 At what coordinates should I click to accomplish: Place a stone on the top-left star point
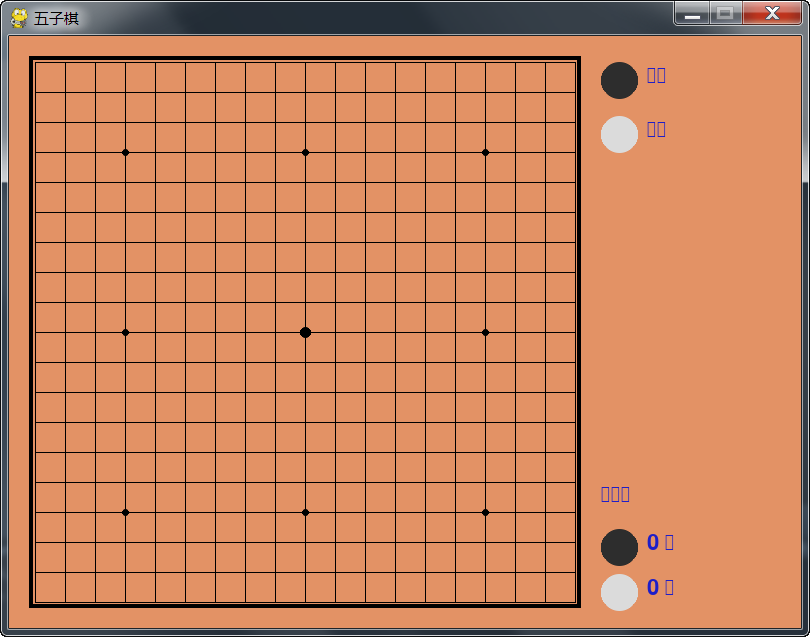point(125,152)
